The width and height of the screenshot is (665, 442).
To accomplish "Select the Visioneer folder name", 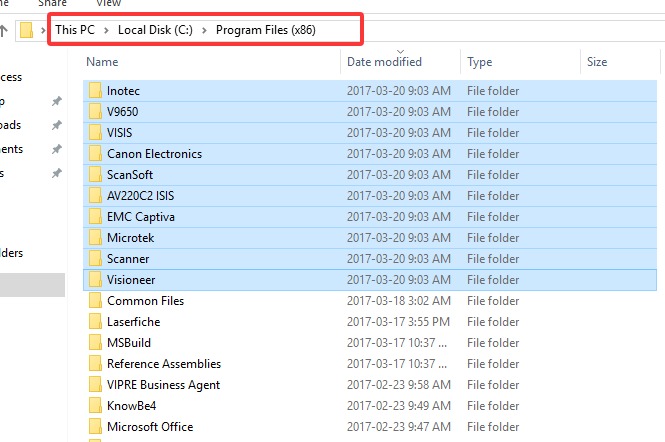I will click(x=131, y=280).
